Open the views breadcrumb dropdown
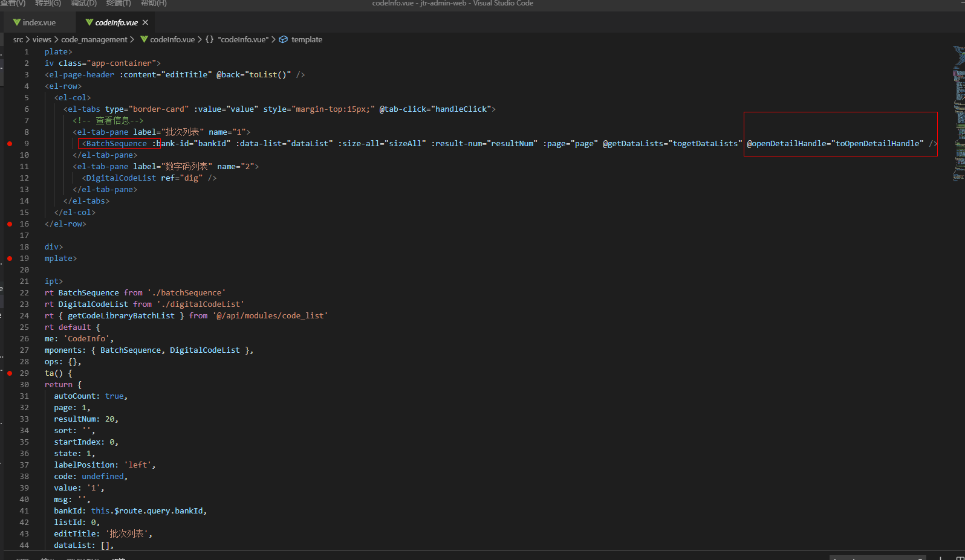 pos(42,39)
